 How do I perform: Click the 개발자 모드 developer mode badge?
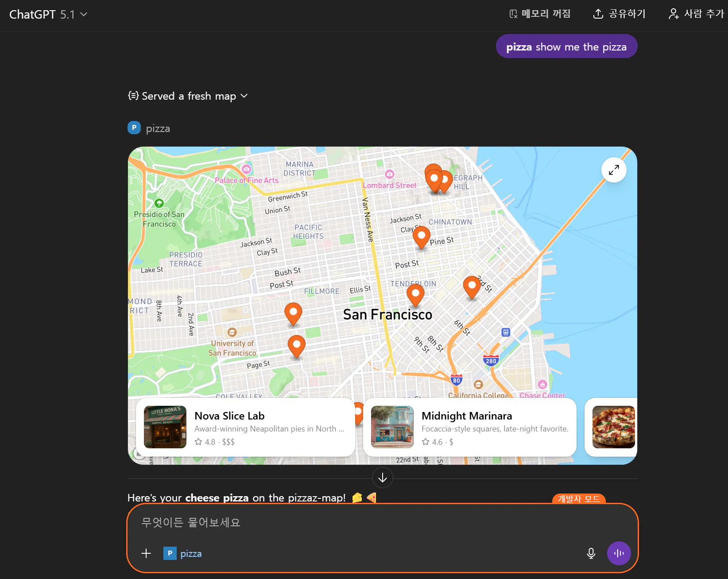point(579,499)
